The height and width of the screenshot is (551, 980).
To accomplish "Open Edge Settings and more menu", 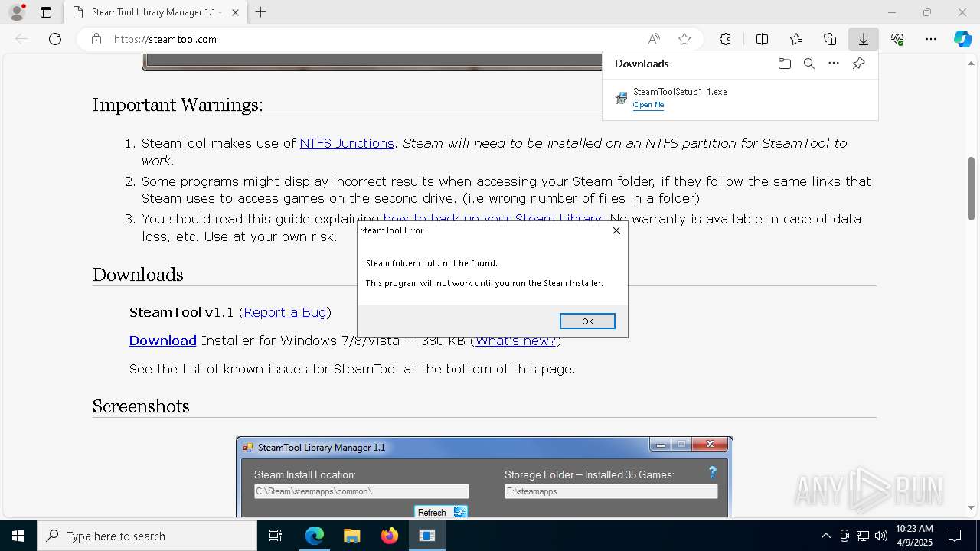I will click(x=931, y=39).
